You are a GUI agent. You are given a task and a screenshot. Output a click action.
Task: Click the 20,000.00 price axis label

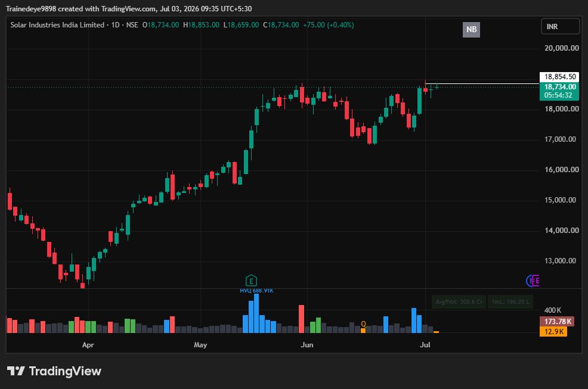tap(561, 48)
